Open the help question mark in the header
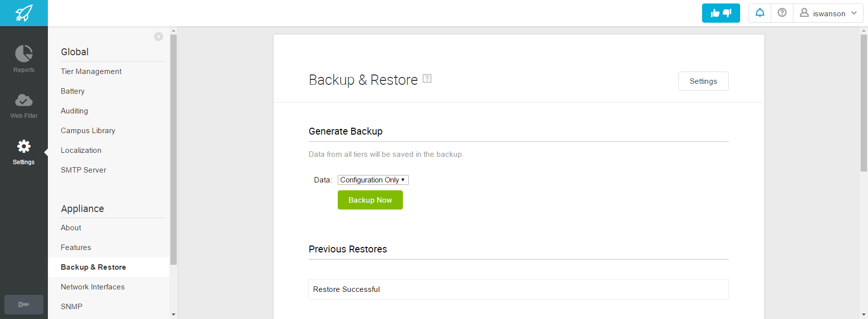 point(782,13)
